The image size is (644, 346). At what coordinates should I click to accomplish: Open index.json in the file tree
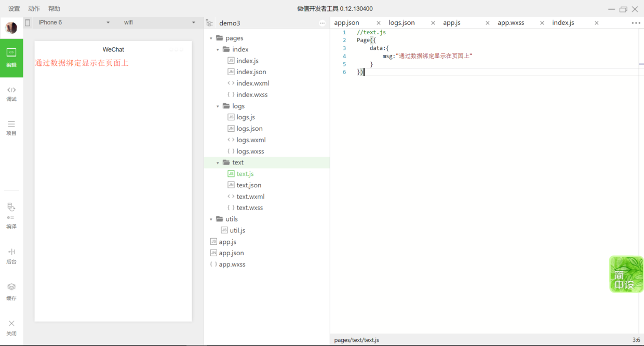[251, 72]
